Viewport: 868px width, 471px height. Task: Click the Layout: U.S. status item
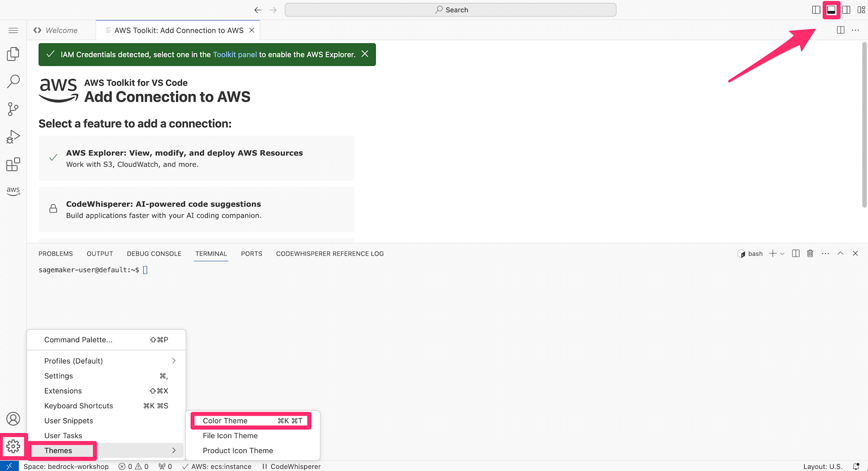(x=822, y=466)
